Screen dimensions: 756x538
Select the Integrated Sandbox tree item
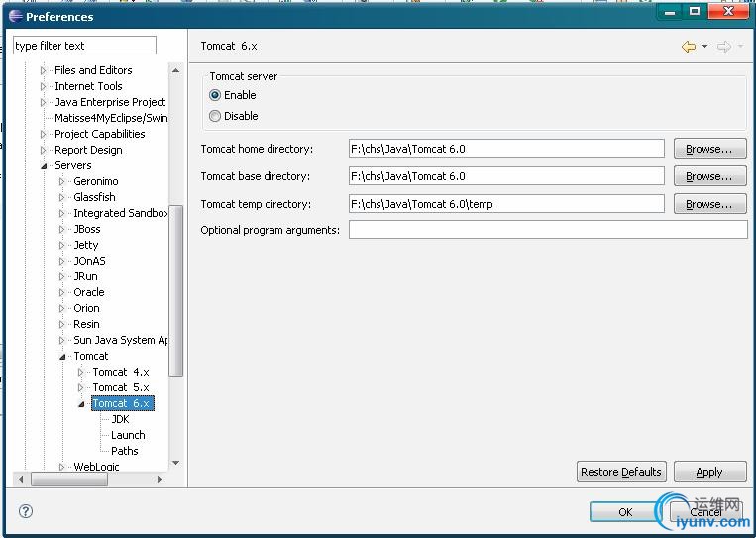click(x=121, y=213)
